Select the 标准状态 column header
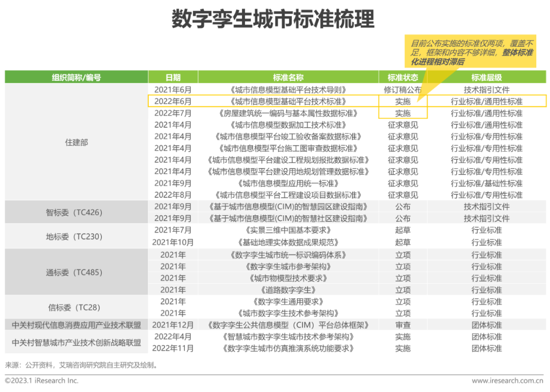Viewport: 550px width, 392px height. [403, 77]
